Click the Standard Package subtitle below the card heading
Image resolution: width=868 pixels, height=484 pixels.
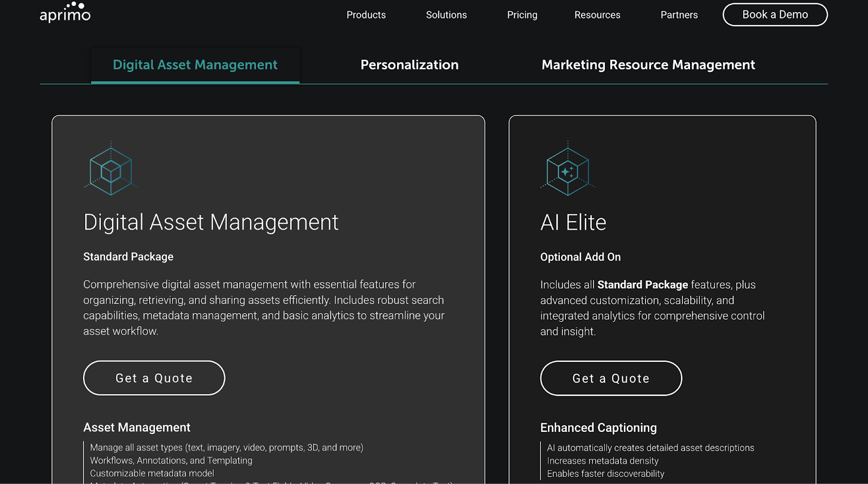point(129,257)
